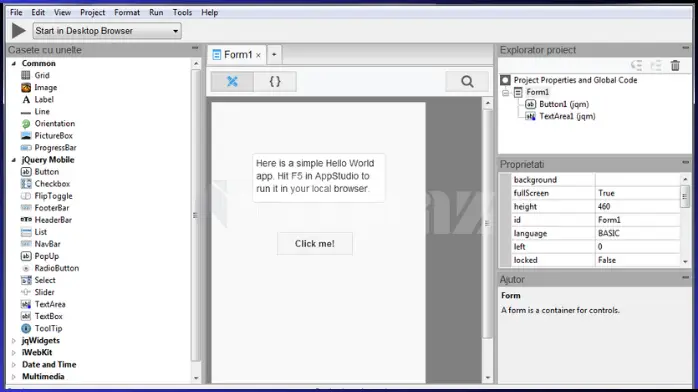Close the Form1 tab
The width and height of the screenshot is (698, 392).
pyautogui.click(x=258, y=56)
